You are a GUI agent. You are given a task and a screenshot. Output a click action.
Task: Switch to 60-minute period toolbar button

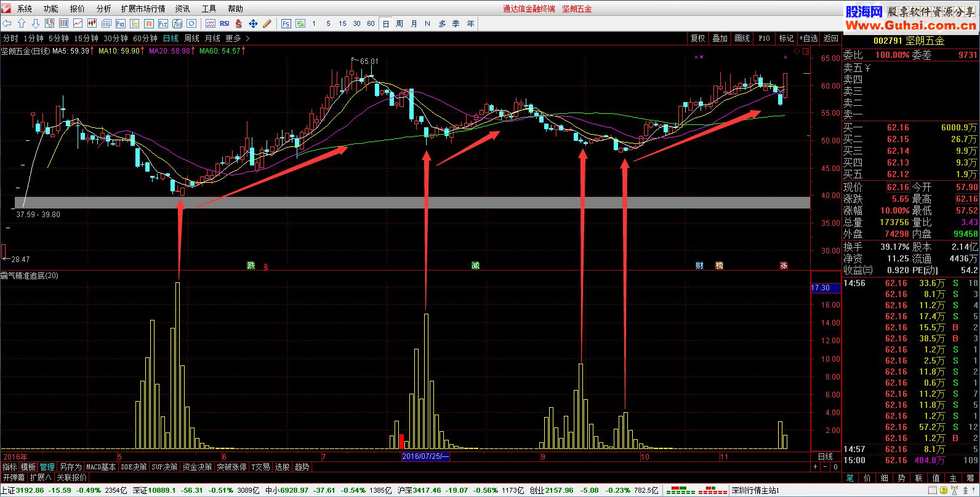371,23
